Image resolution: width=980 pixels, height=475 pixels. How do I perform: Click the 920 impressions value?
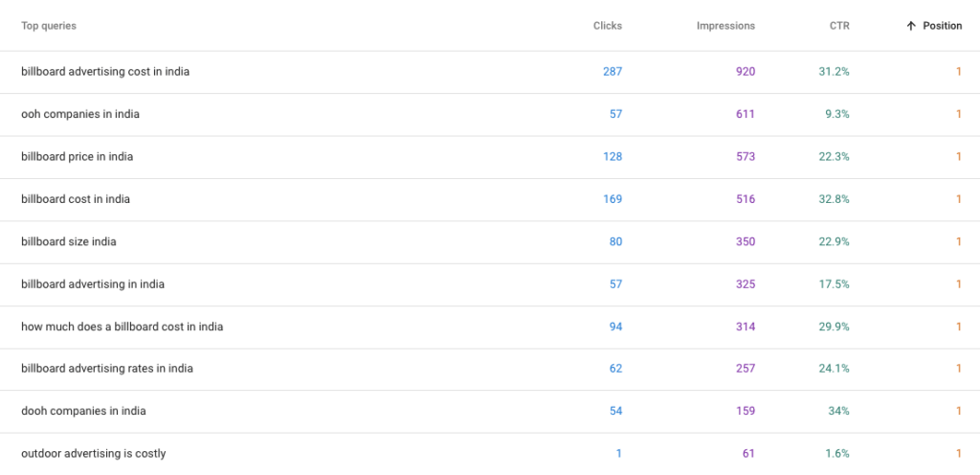[x=745, y=72]
